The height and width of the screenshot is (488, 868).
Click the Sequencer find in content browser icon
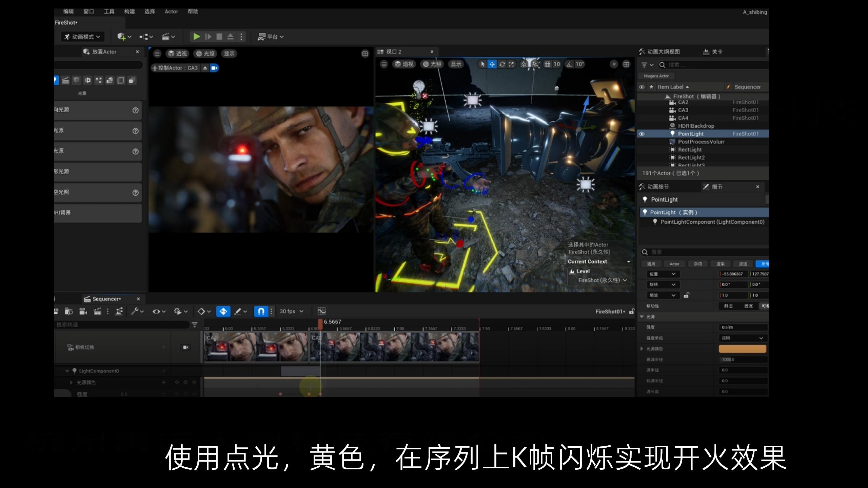[x=69, y=311]
